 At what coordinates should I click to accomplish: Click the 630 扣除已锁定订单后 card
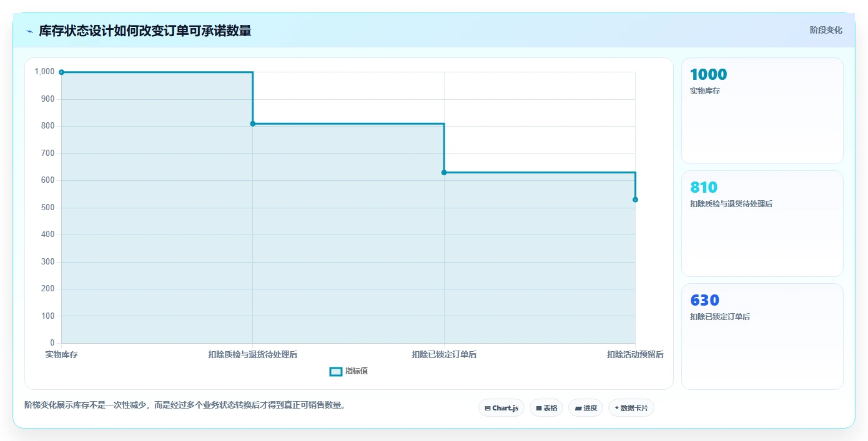pos(762,336)
